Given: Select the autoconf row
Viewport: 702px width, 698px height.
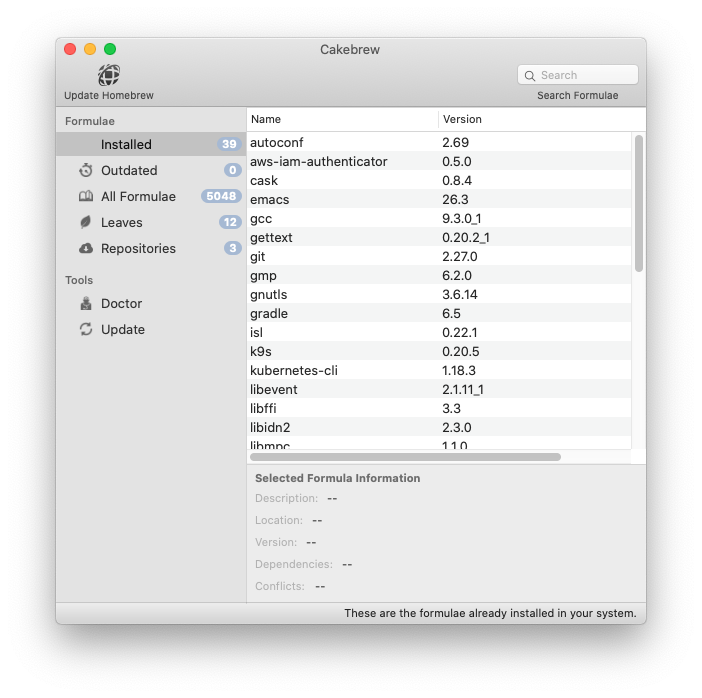Looking at the screenshot, I should tap(439, 142).
